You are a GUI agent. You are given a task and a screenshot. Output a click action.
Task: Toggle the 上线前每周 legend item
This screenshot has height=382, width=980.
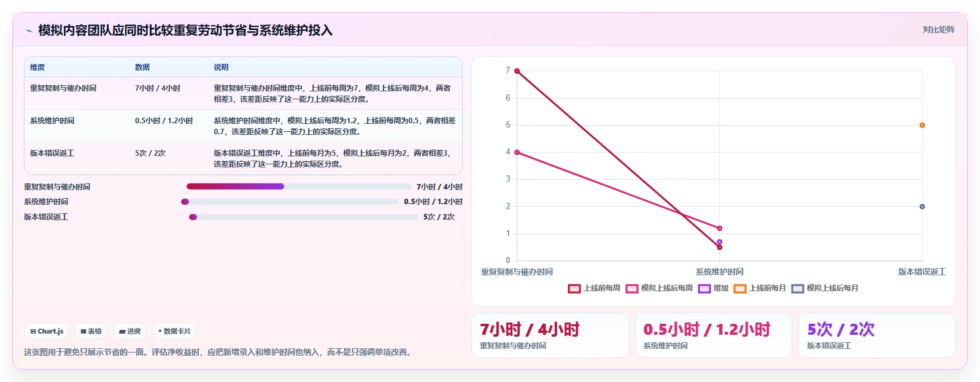[x=594, y=288]
